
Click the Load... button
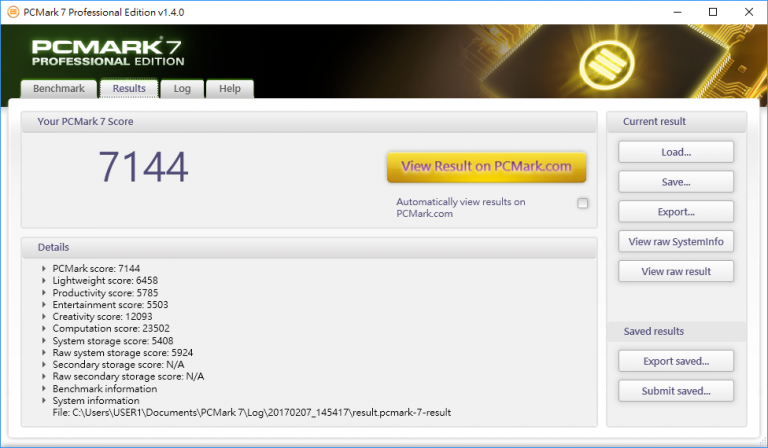click(x=676, y=152)
